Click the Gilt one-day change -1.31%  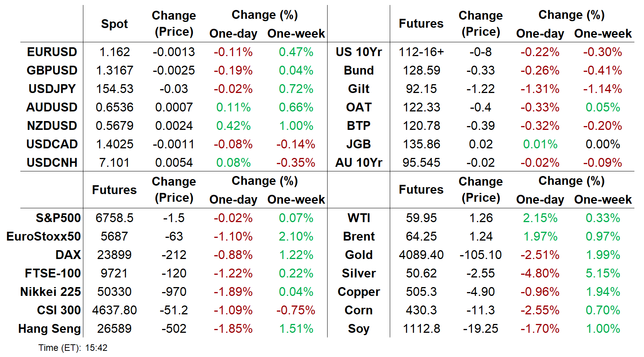click(540, 89)
